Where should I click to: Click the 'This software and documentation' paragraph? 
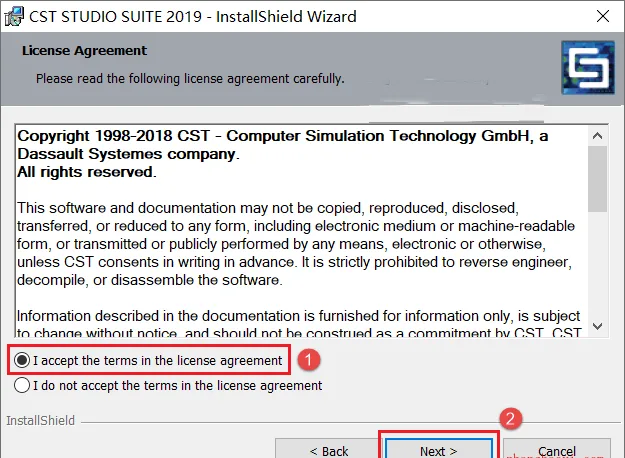295,244
